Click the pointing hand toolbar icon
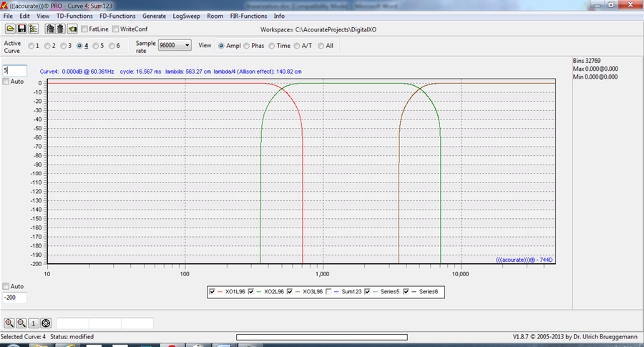 click(x=72, y=29)
